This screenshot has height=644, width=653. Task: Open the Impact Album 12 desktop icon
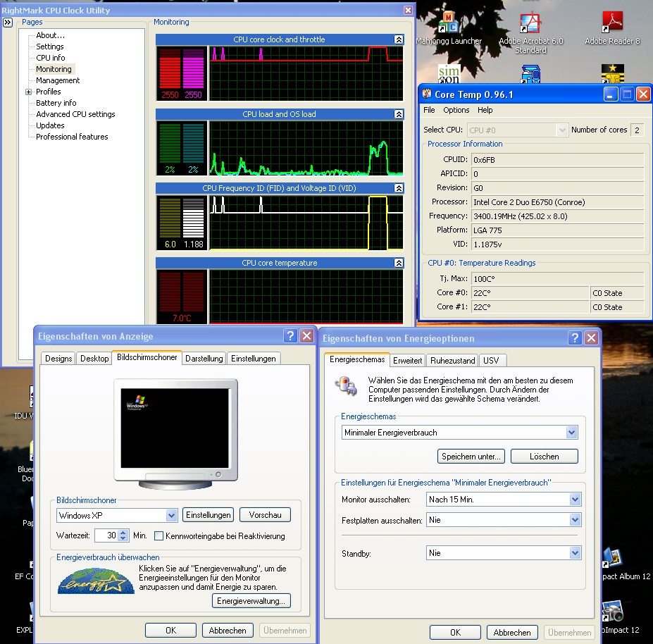613,557
